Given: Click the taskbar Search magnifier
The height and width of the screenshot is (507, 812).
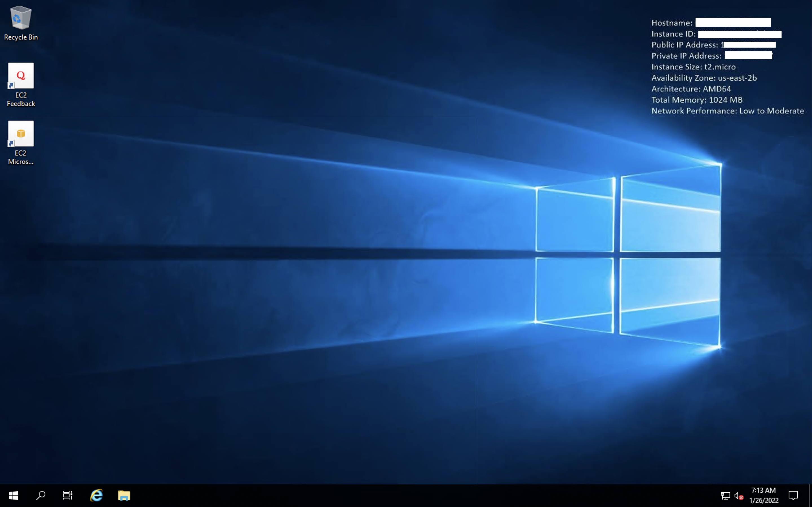Looking at the screenshot, I should pyautogui.click(x=41, y=495).
